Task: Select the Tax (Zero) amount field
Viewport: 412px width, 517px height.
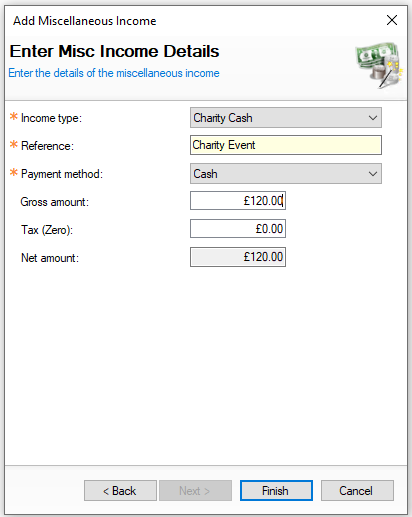Action: [x=238, y=229]
